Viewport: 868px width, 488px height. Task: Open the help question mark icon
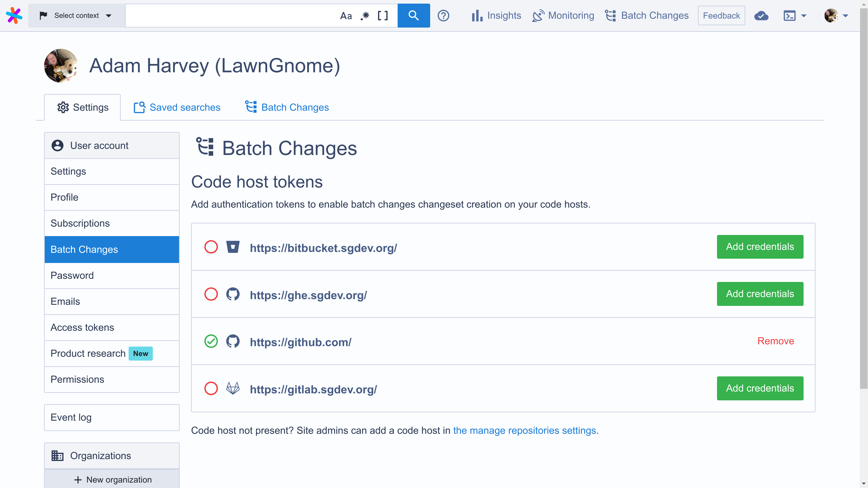(x=443, y=16)
